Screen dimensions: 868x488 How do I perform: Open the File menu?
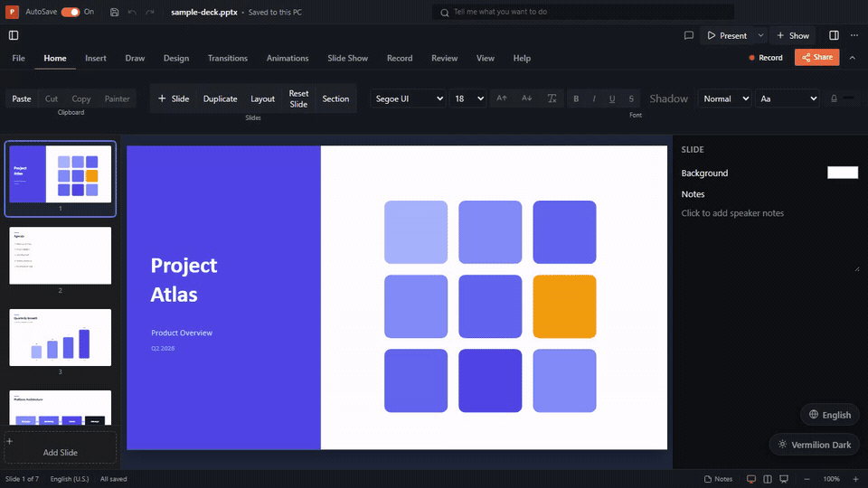pyautogui.click(x=18, y=58)
